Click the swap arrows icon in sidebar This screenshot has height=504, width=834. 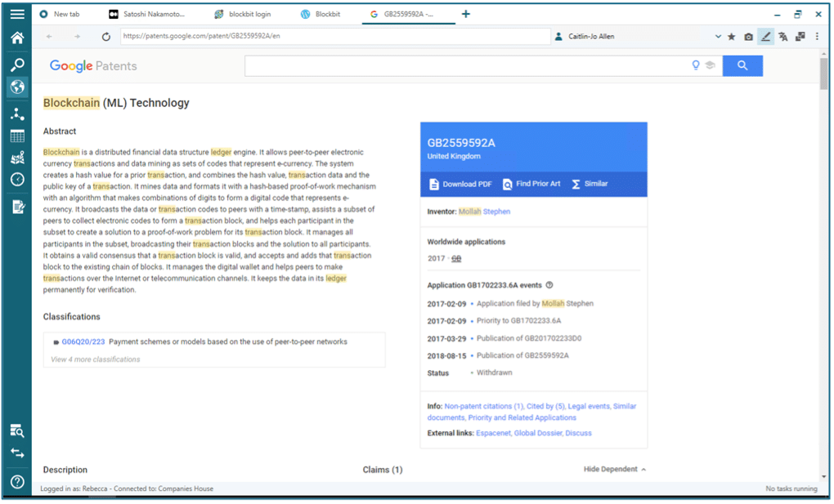click(17, 453)
